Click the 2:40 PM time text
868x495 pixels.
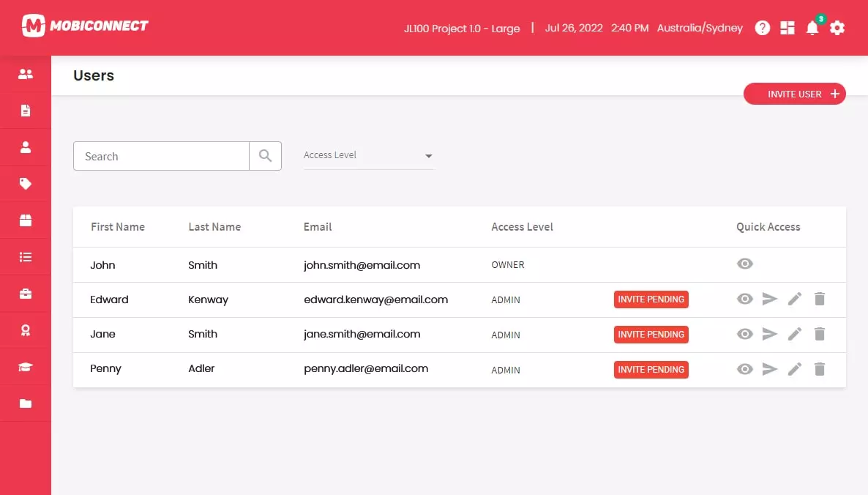629,28
